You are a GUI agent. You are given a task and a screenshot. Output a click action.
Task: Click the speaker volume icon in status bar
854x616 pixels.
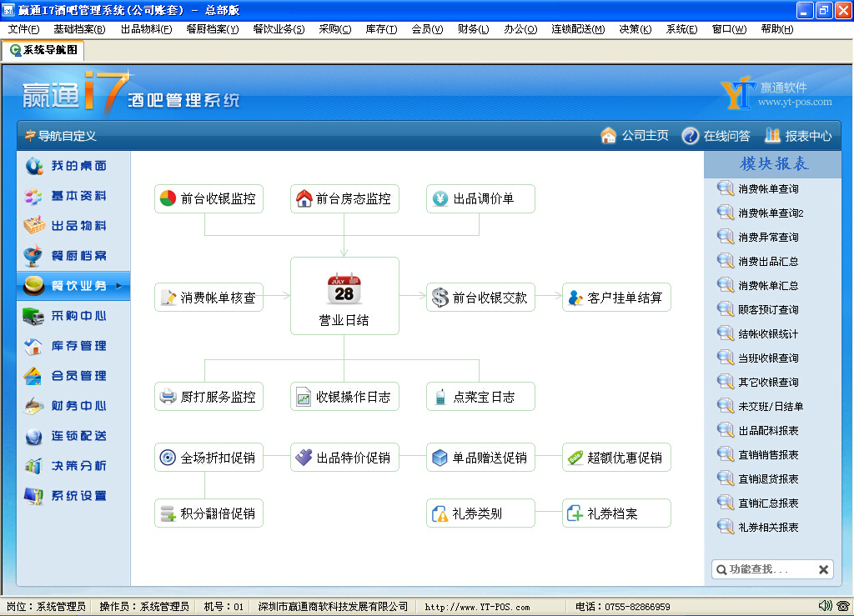coord(825,606)
